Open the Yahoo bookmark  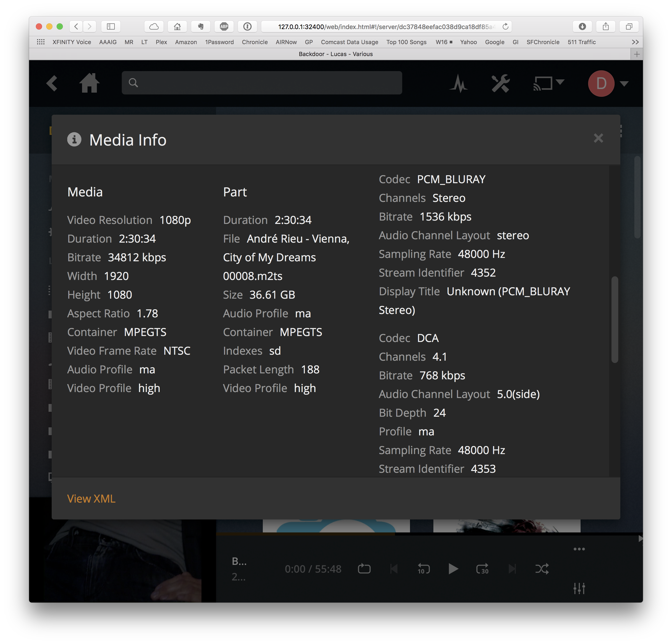coord(468,42)
